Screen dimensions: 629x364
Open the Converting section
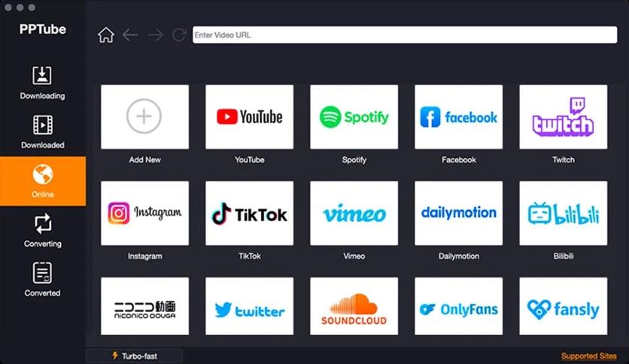(x=42, y=230)
